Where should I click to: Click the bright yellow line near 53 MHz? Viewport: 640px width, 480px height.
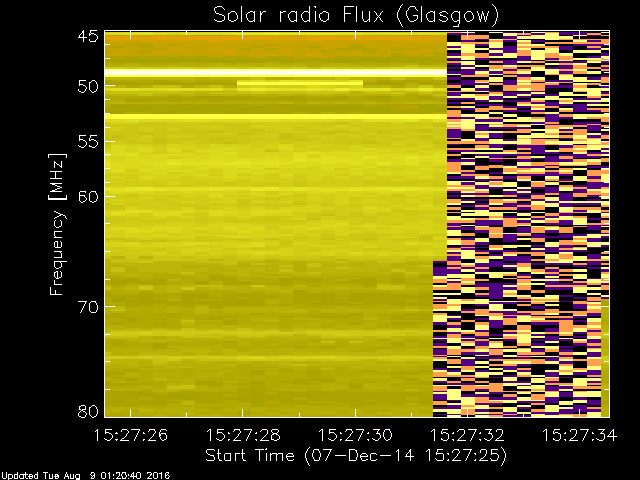276,117
